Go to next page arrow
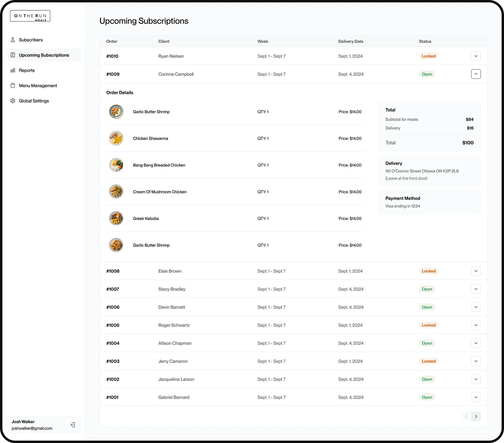This screenshot has width=504, height=443. pyautogui.click(x=476, y=416)
